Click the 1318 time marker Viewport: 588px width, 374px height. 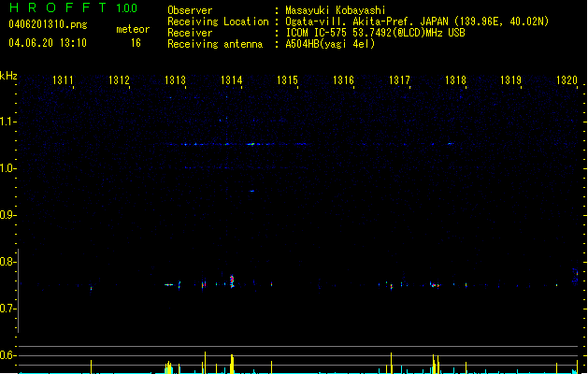(x=455, y=80)
